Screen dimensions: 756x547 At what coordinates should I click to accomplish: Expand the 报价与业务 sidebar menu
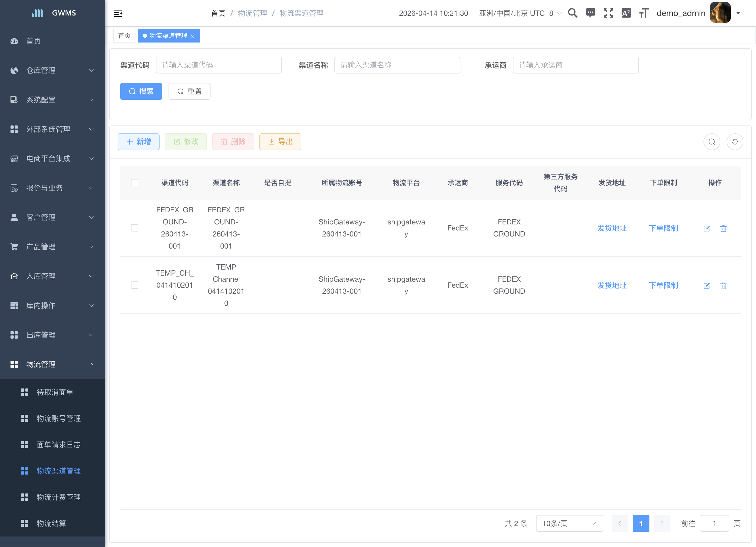(53, 188)
